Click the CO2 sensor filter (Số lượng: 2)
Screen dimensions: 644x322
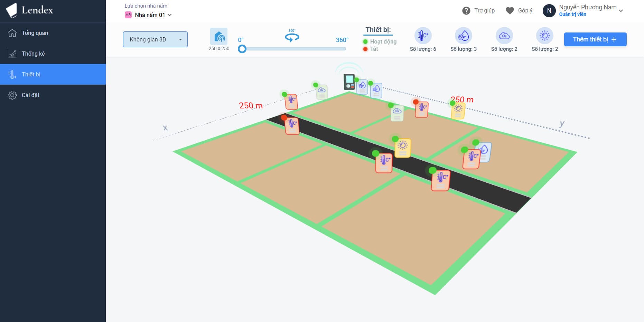click(504, 36)
